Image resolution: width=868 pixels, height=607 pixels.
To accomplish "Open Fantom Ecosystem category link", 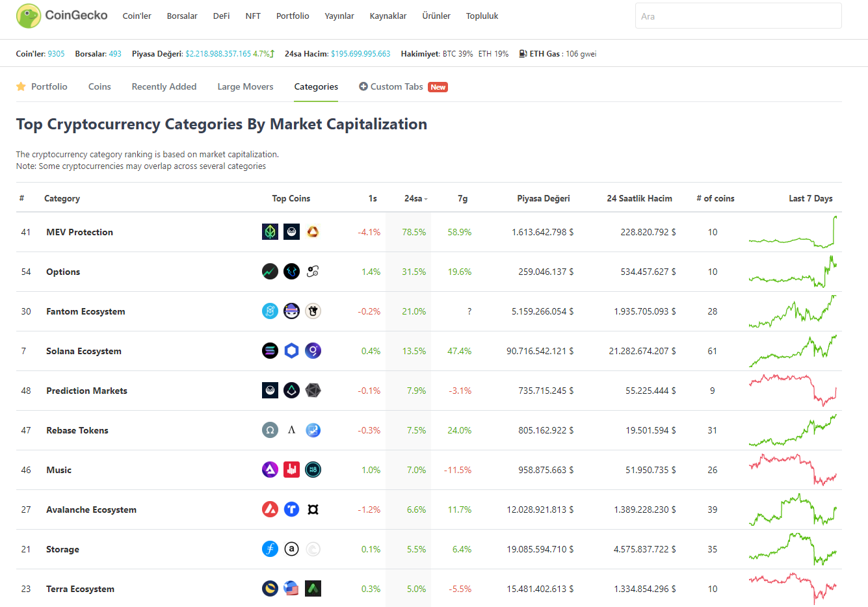I will point(85,311).
